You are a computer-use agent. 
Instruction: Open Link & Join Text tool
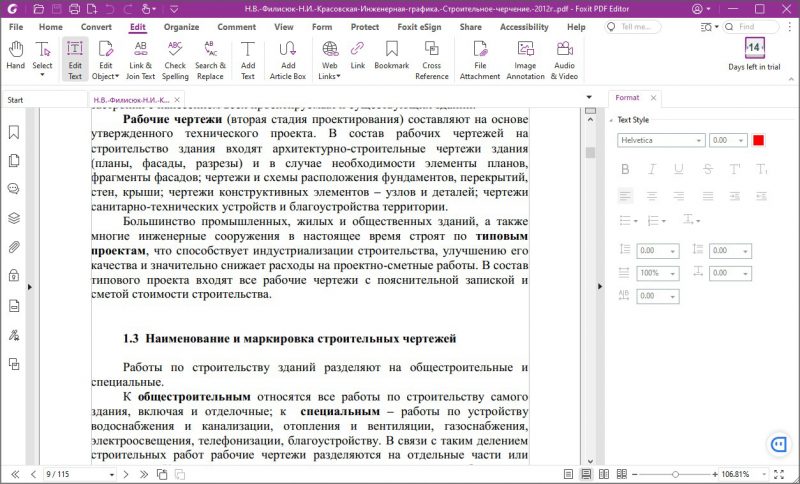coord(140,60)
